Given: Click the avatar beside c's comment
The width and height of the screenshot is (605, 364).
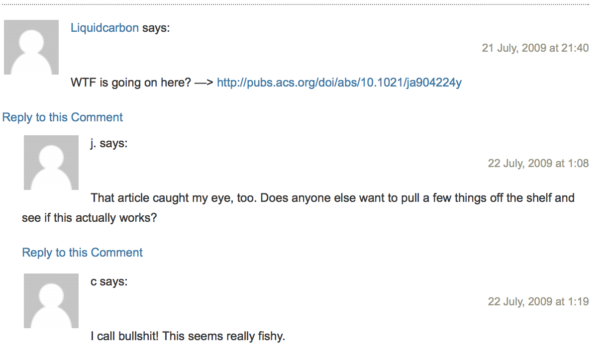Looking at the screenshot, I should pyautogui.click(x=51, y=301).
